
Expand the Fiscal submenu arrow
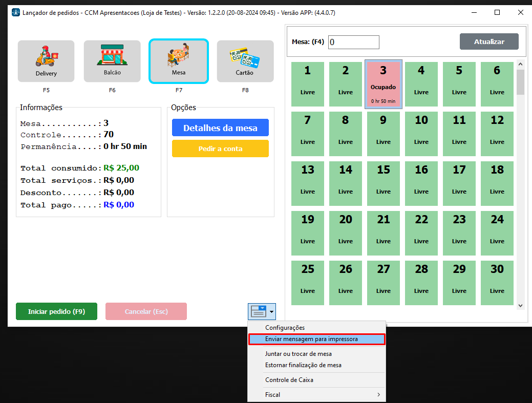(x=378, y=395)
